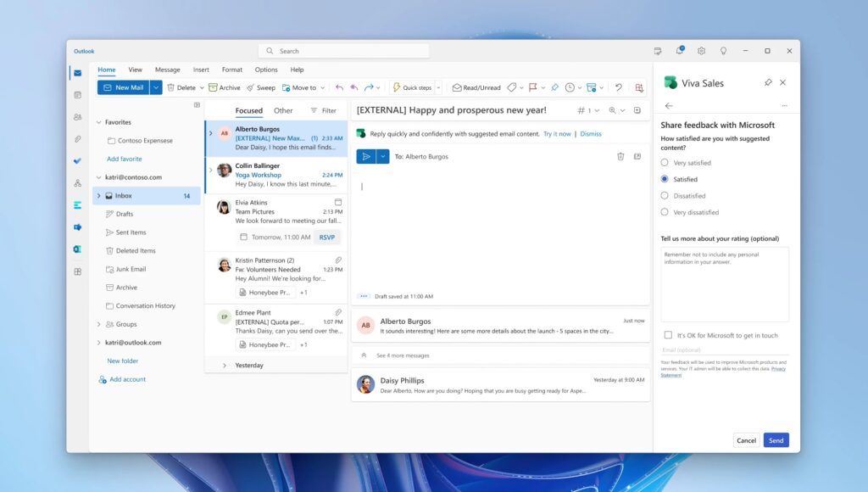Open the notifications bell in title bar

679,51
